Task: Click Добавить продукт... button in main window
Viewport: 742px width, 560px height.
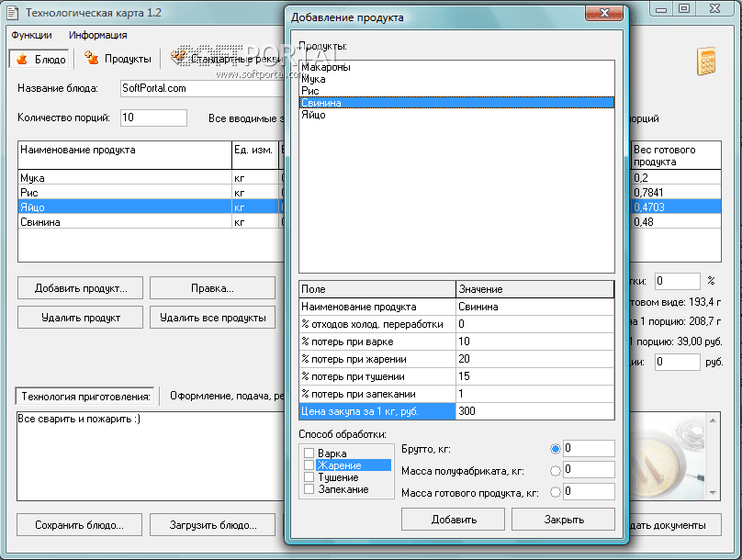Action: point(81,288)
